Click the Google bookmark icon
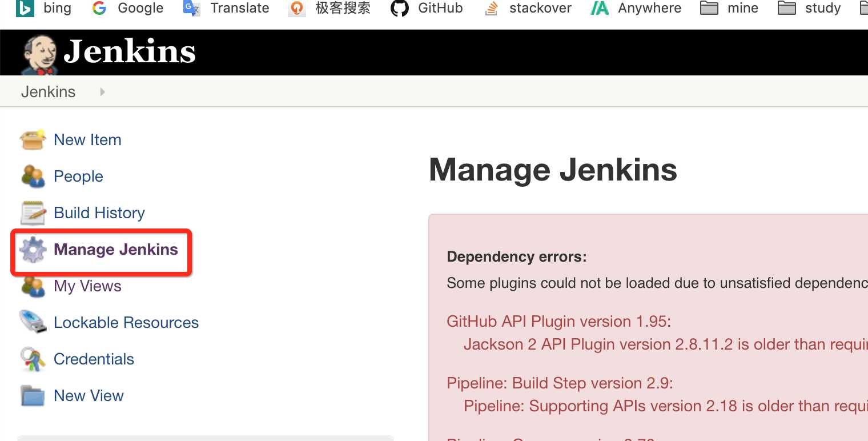868x441 pixels. pyautogui.click(x=99, y=8)
